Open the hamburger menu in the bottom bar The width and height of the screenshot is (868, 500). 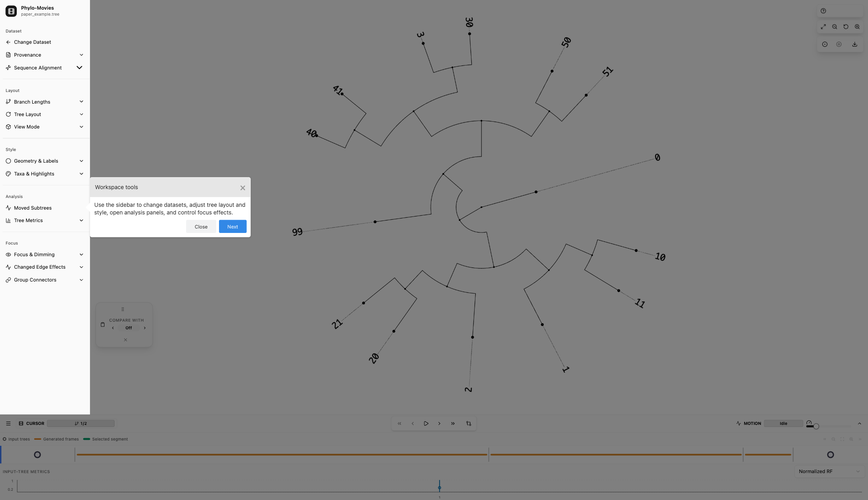[8, 423]
